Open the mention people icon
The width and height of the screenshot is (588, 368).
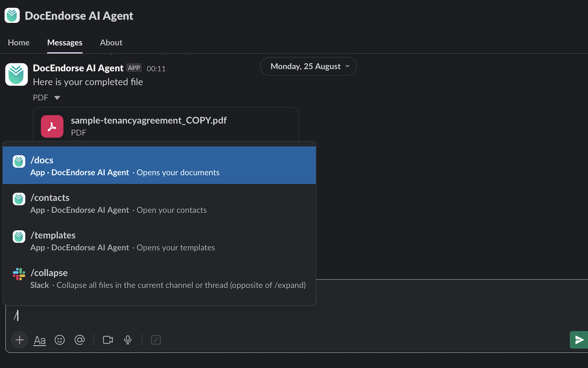pos(80,340)
